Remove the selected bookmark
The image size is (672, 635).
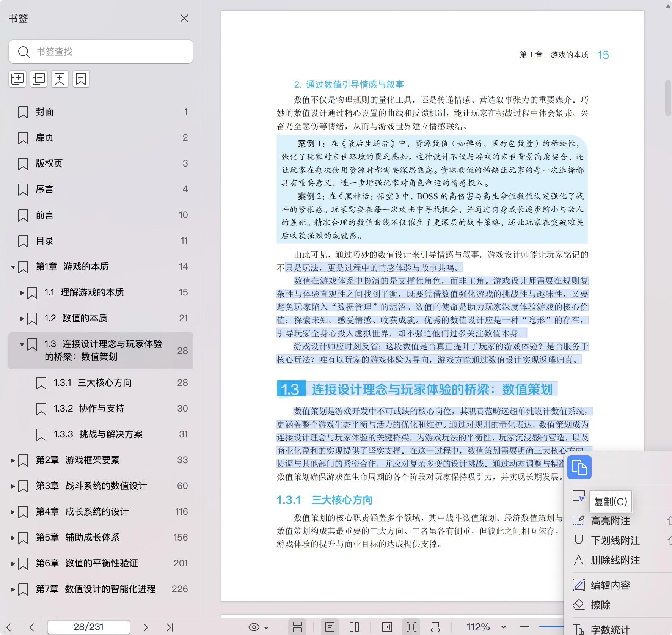81,79
